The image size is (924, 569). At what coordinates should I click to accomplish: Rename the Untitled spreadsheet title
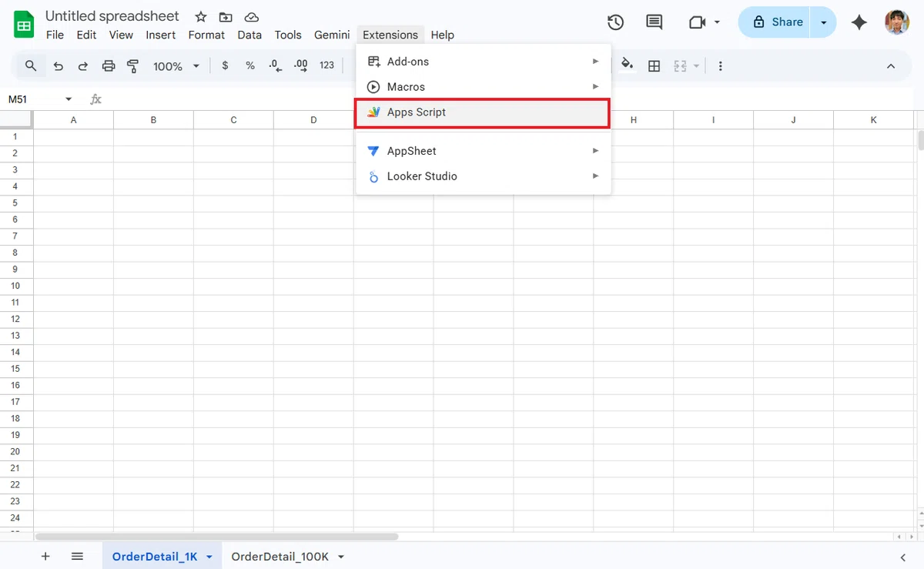pyautogui.click(x=112, y=16)
